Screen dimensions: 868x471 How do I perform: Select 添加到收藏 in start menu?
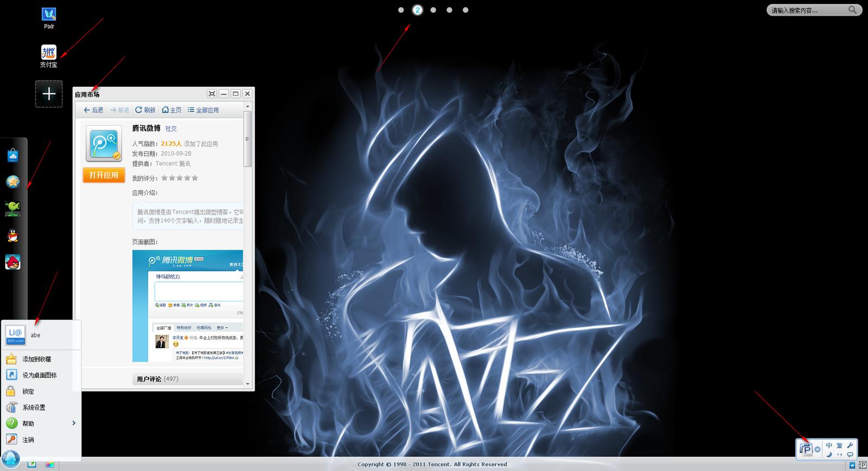(37, 359)
